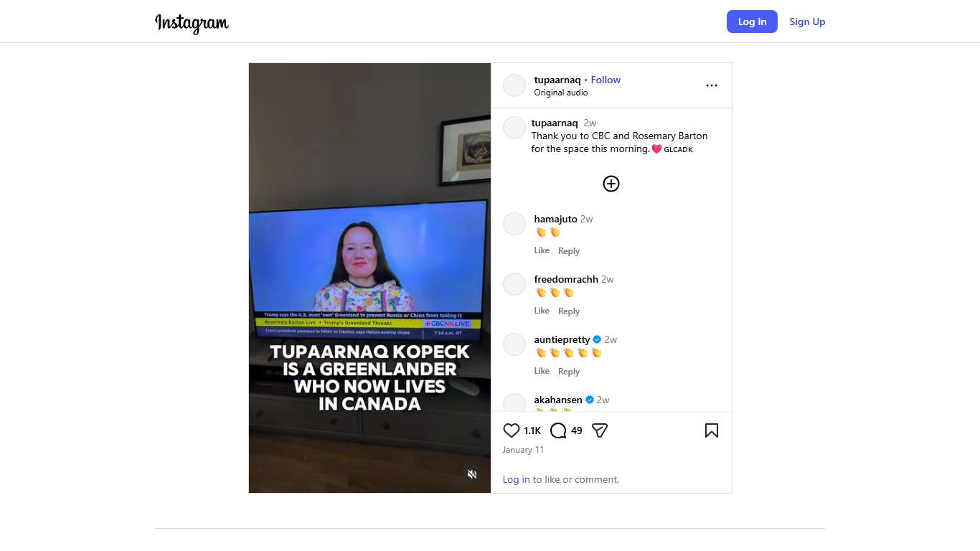980x551 pixels.
Task: Open the Sign Up link
Action: (807, 22)
